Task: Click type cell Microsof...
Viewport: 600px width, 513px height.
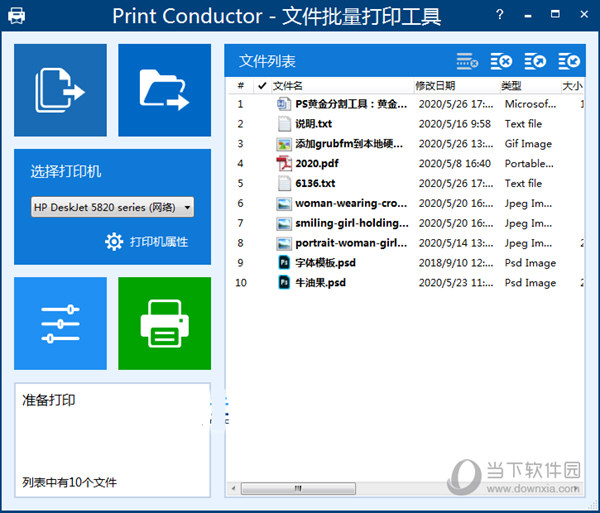Action: pos(530,104)
